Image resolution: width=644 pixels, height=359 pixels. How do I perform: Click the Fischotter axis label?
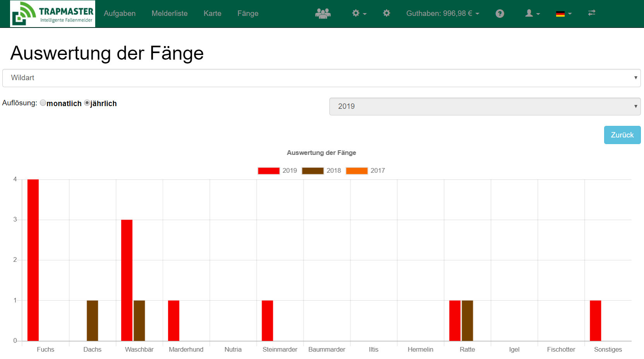(x=561, y=349)
